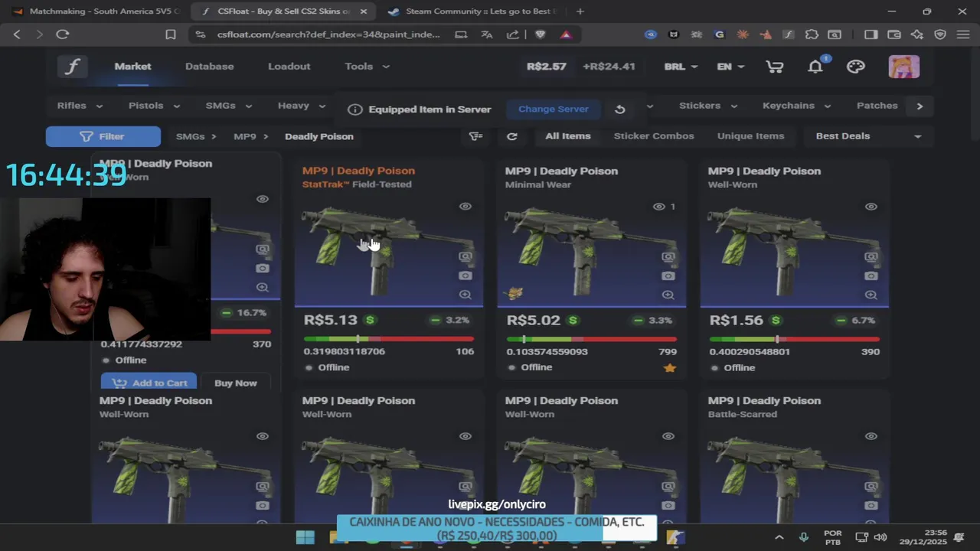Screen dimensions: 980x551
Task: Click the reset arrow next to Change Server
Action: [x=620, y=109]
